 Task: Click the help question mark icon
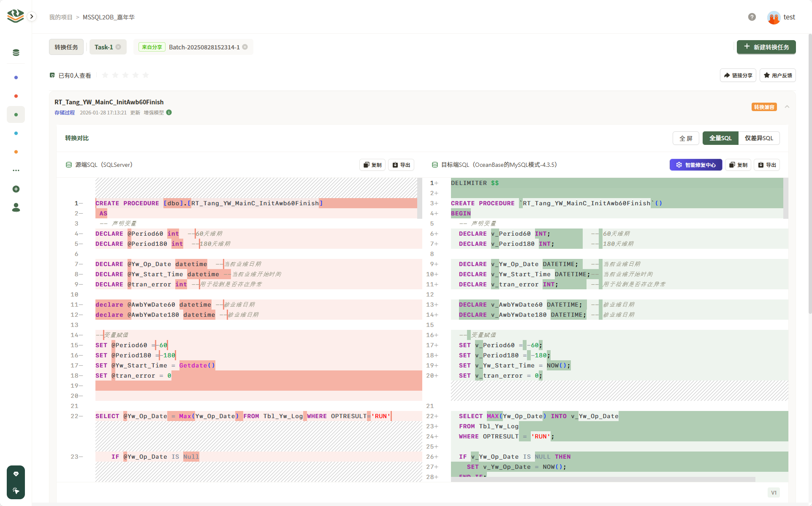752,17
